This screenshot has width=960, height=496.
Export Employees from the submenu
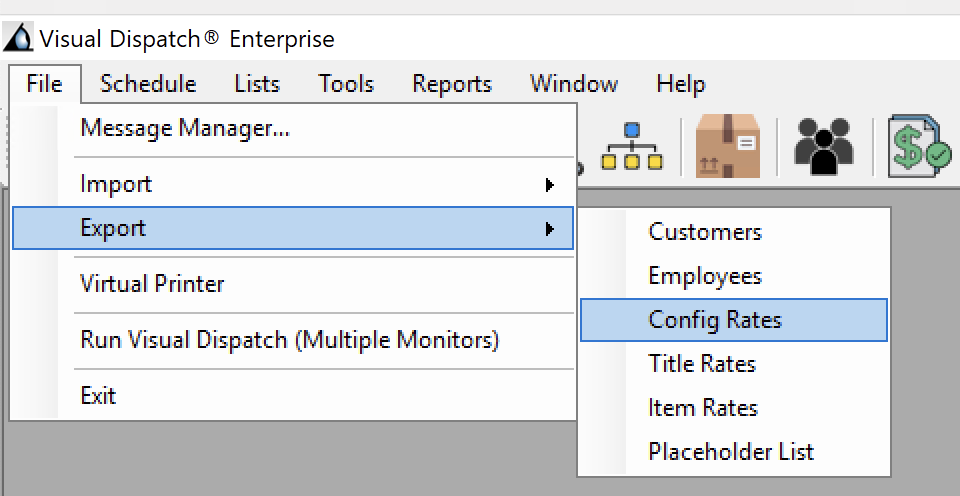[733, 276]
